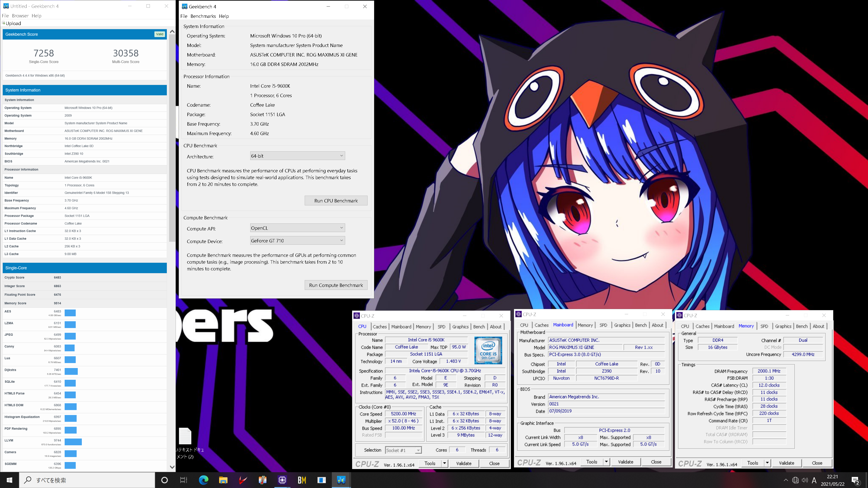Click the Upload icon in Geekbench results
This screenshot has height=488, width=868.
3,23
